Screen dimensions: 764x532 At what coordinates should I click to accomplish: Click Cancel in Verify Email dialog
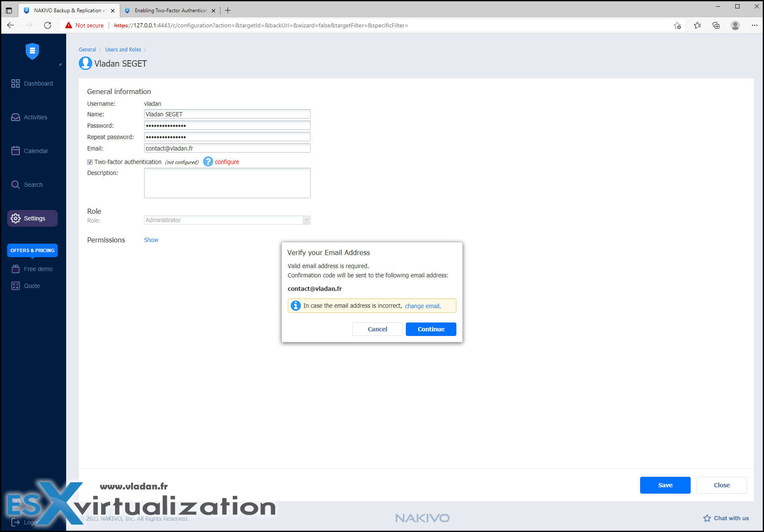click(378, 329)
